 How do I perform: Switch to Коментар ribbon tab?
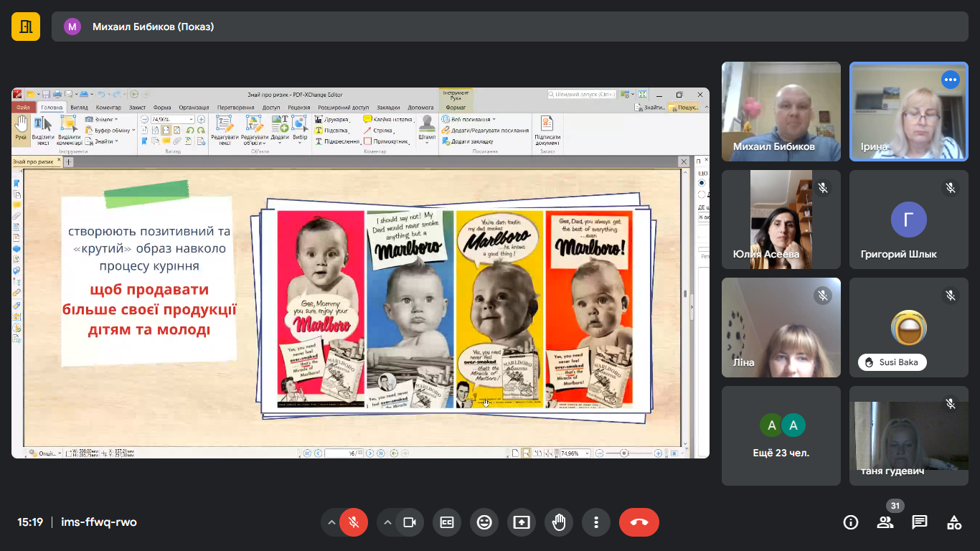108,107
